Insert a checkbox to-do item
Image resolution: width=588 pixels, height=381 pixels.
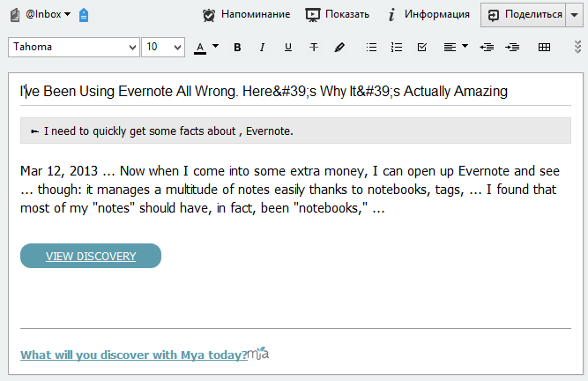[422, 48]
